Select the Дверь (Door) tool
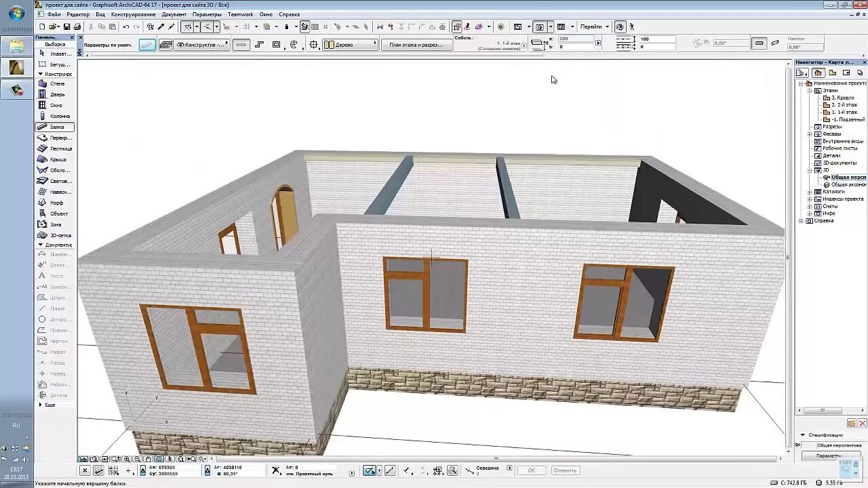 pos(54,94)
